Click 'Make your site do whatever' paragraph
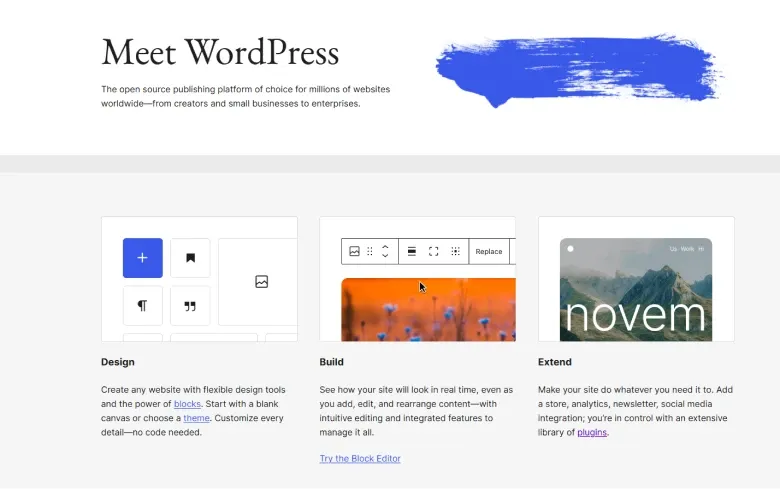This screenshot has width=780, height=489. coord(635,411)
